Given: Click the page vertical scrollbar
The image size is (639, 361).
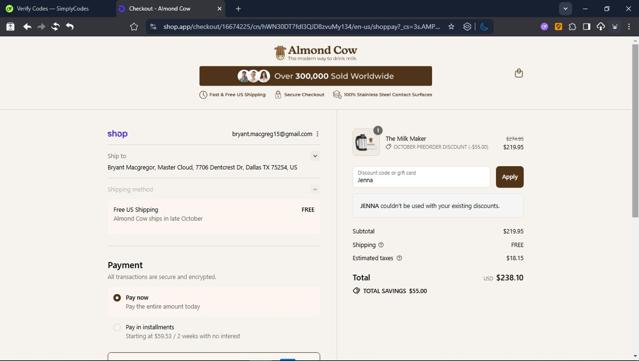Looking at the screenshot, I should (x=635, y=130).
